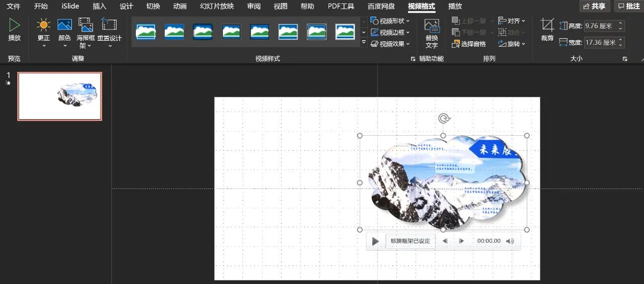Open the 选择窗格 selection pane
The image size is (644, 284).
469,44
